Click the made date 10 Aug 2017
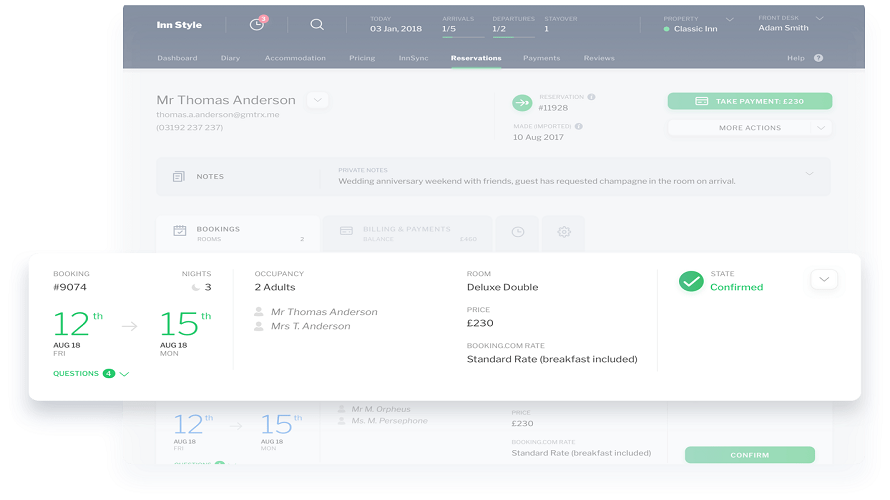Viewport: 890px width, 500px height. 538,137
